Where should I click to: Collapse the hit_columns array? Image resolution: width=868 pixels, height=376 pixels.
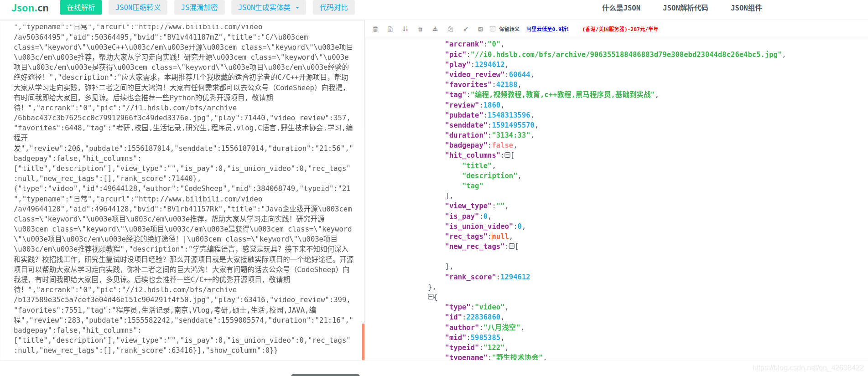pos(507,155)
